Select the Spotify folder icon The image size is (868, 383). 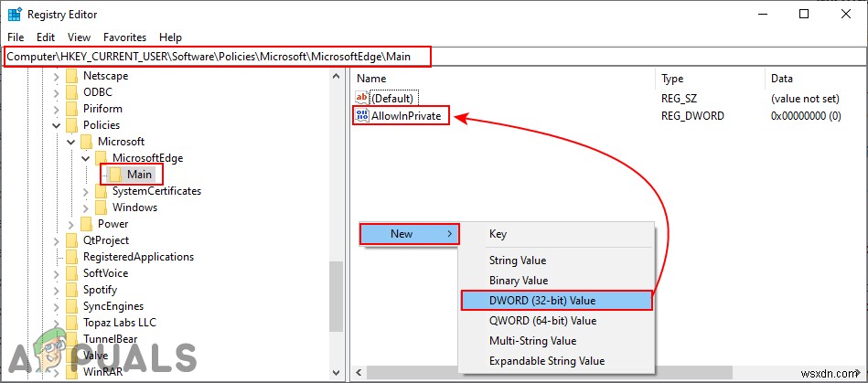point(72,290)
